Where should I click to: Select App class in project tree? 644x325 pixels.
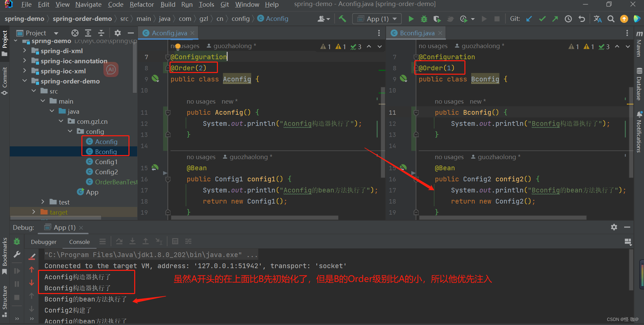click(x=92, y=192)
